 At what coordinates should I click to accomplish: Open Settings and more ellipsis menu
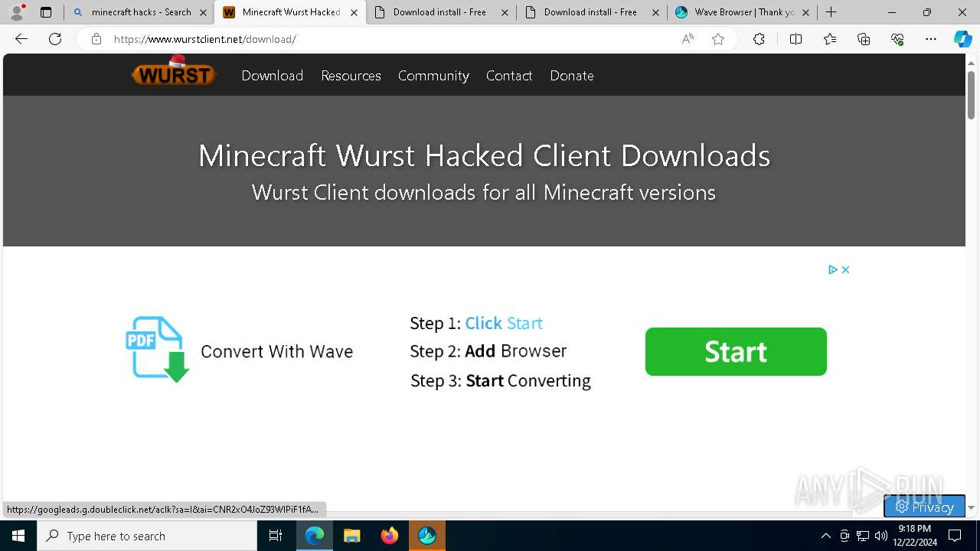931,39
